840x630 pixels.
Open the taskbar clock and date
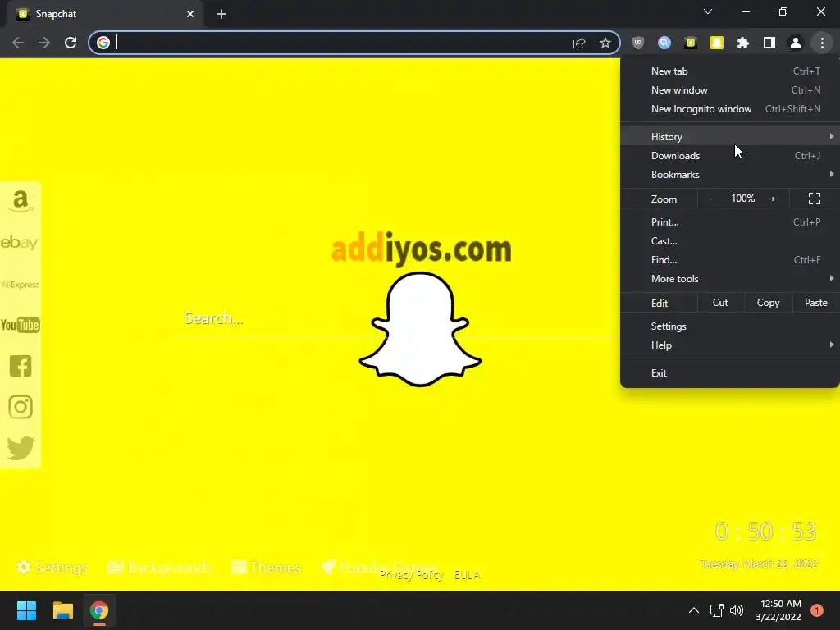(x=778, y=610)
